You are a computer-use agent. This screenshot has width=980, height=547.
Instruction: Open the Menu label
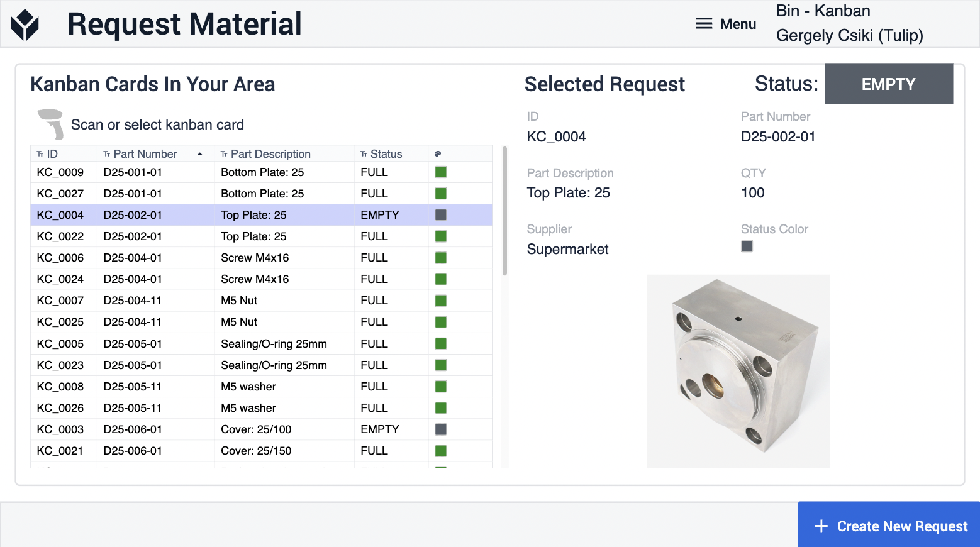(x=738, y=24)
